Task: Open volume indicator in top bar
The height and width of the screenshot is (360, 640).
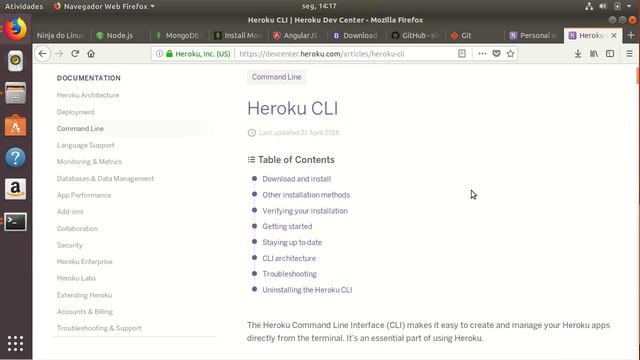Action: (x=603, y=6)
